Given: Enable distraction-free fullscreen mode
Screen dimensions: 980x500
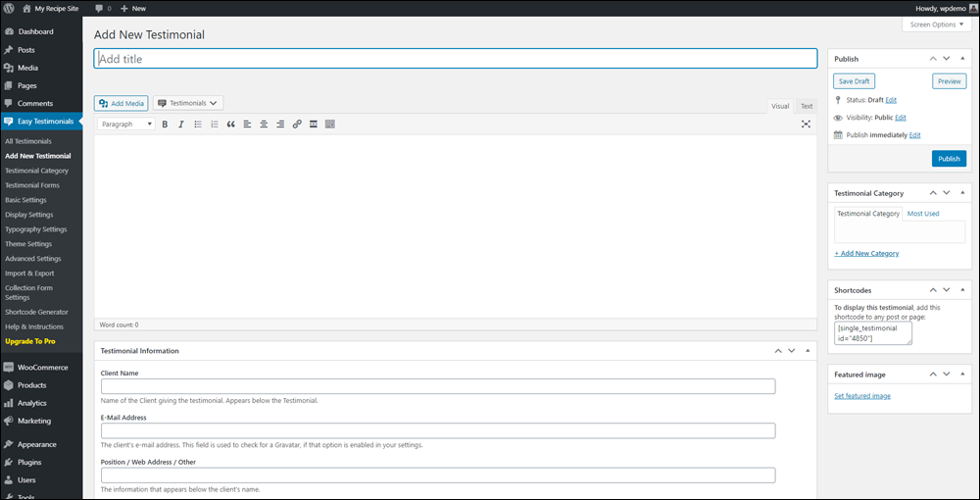Looking at the screenshot, I should click(807, 125).
